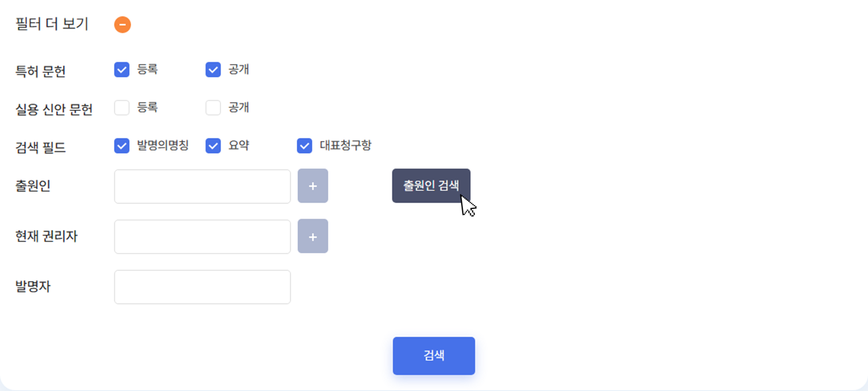868x391 pixels.
Task: Uncheck the 발명의명칭 search field checkbox
Action: pyautogui.click(x=122, y=146)
